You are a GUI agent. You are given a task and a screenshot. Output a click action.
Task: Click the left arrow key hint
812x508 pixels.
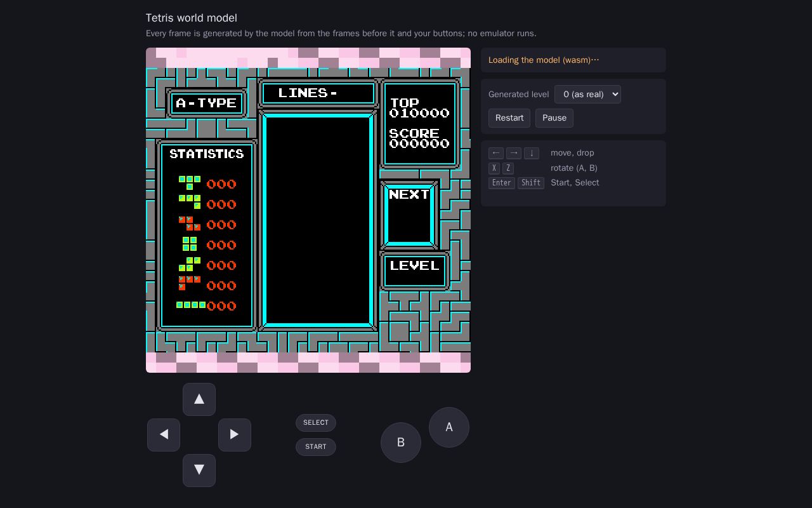point(496,153)
